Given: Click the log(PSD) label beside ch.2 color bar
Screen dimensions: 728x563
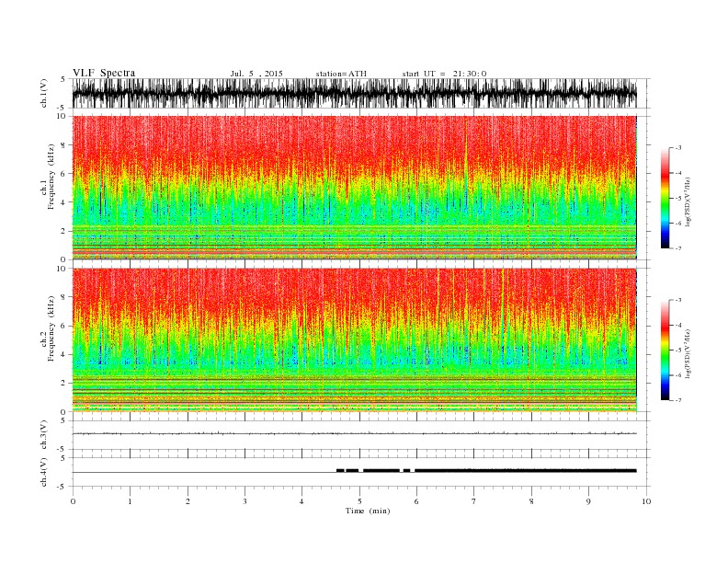Looking at the screenshot, I should (x=688, y=354).
